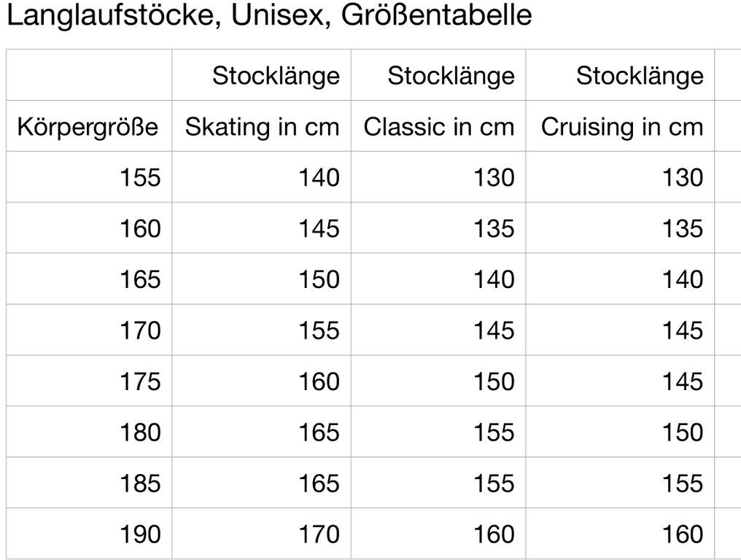Click "Stocklänge" header above Skating column
Image resolution: width=741 pixels, height=560 pixels.
[276, 76]
